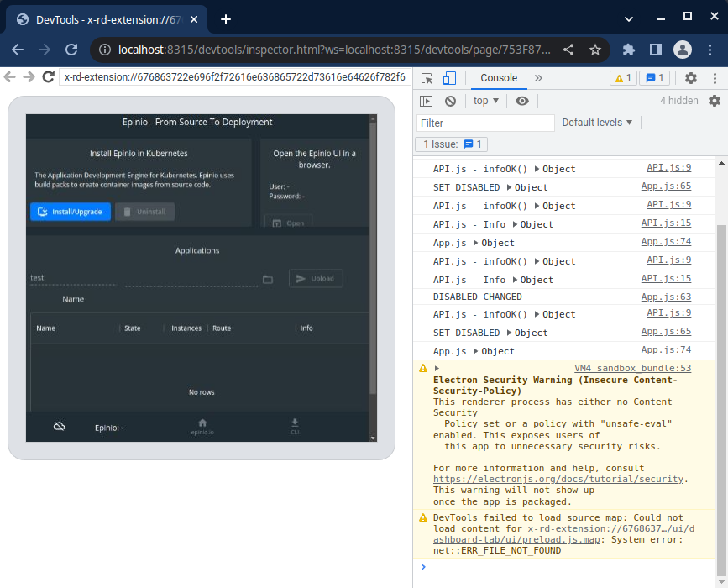Show the console sidebar

click(x=426, y=101)
